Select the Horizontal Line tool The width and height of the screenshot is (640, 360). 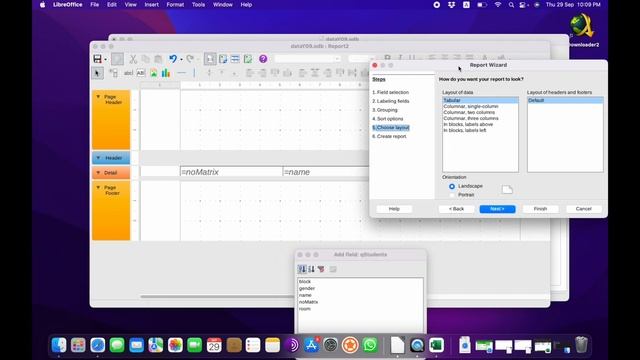(x=181, y=73)
